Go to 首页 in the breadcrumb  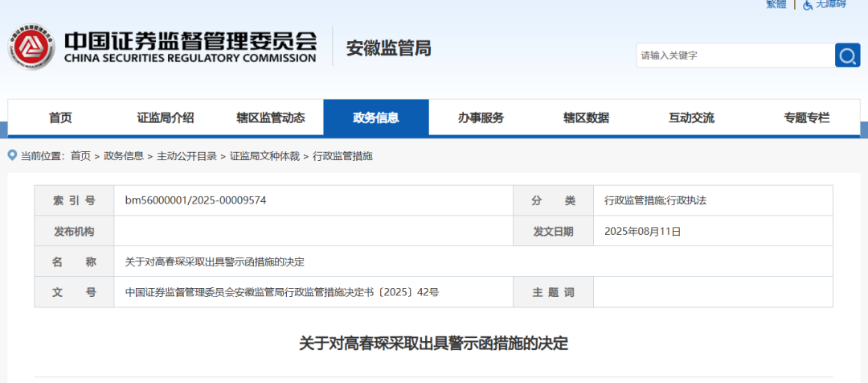pyautogui.click(x=80, y=156)
